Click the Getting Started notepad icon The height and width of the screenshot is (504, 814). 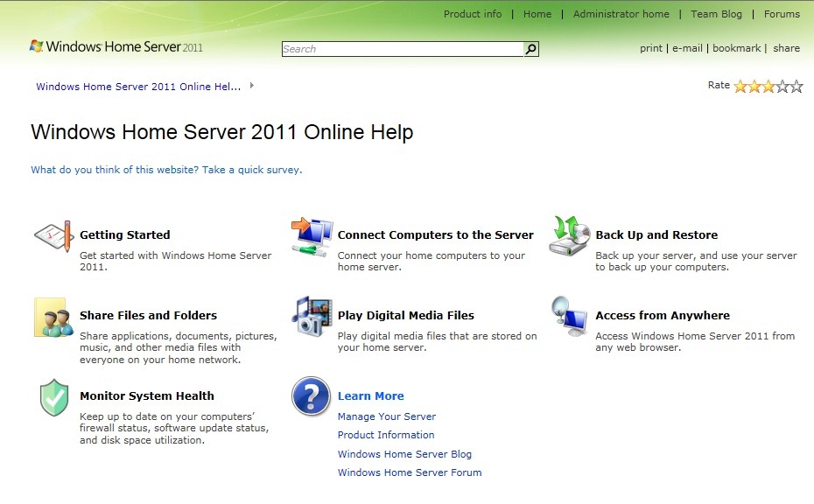click(x=52, y=236)
